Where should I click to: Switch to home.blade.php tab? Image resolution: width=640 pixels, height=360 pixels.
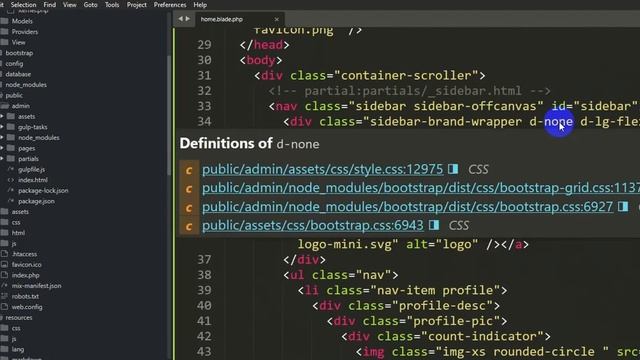[222, 19]
